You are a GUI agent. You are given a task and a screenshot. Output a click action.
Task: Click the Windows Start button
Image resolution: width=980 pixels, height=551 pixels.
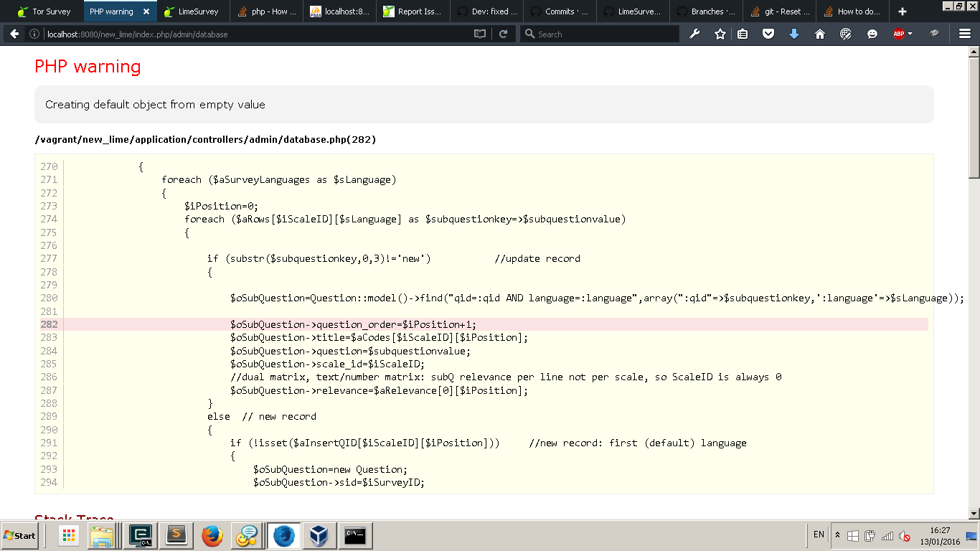20,535
